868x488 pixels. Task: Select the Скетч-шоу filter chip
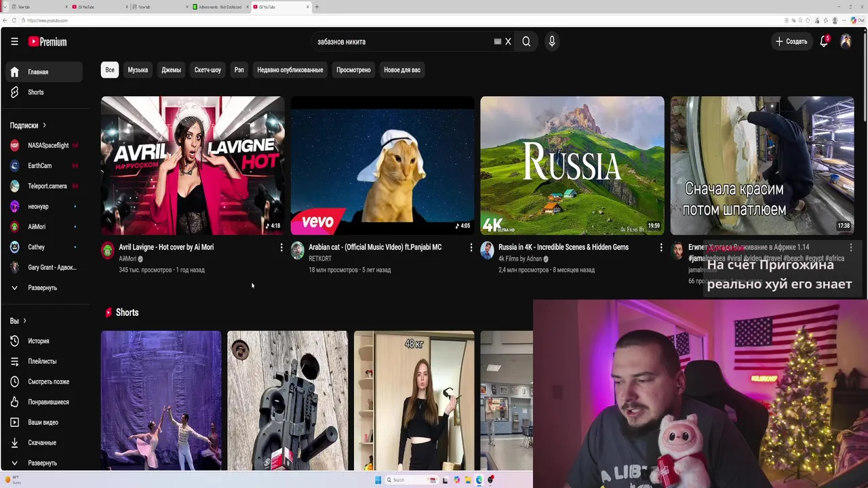point(208,70)
